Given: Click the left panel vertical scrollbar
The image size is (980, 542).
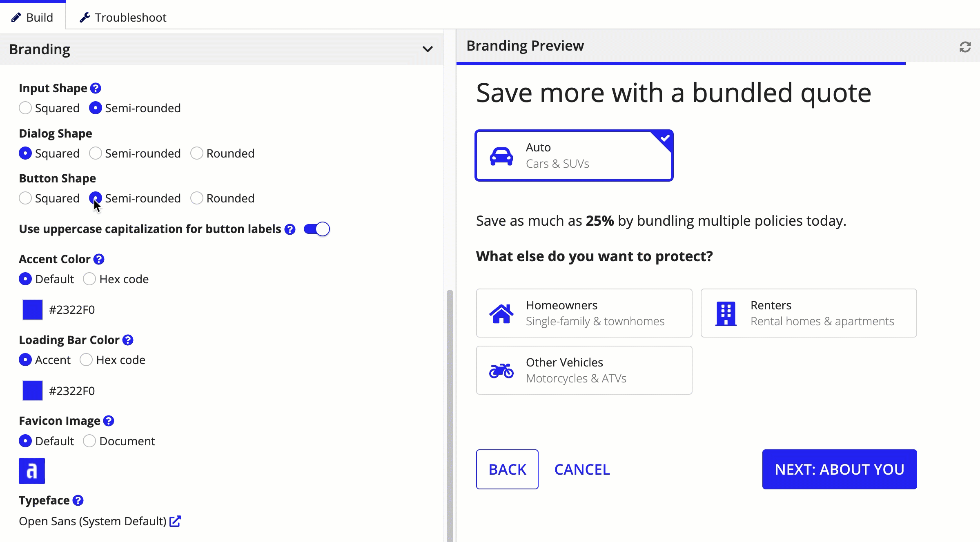Looking at the screenshot, I should 450,415.
